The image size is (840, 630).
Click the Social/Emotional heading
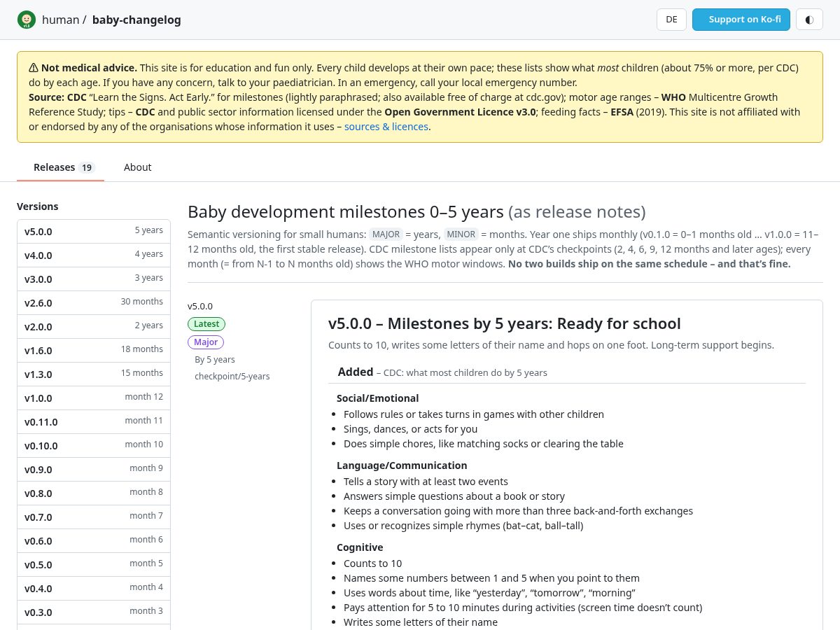tap(378, 398)
